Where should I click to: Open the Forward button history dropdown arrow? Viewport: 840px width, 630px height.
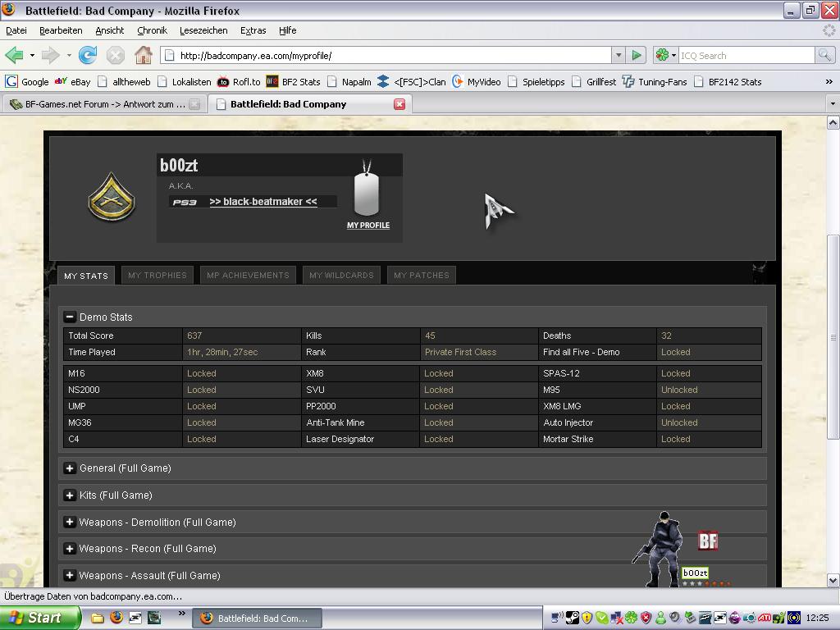tap(69, 55)
